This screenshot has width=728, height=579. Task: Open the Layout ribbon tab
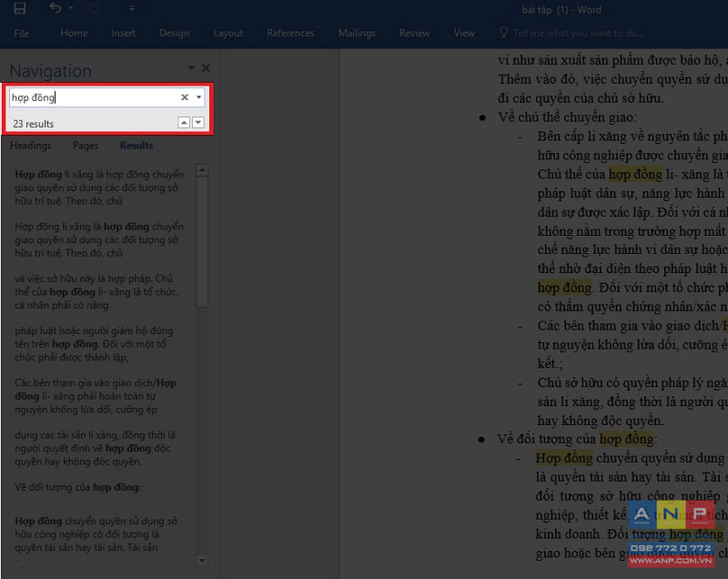(x=228, y=33)
